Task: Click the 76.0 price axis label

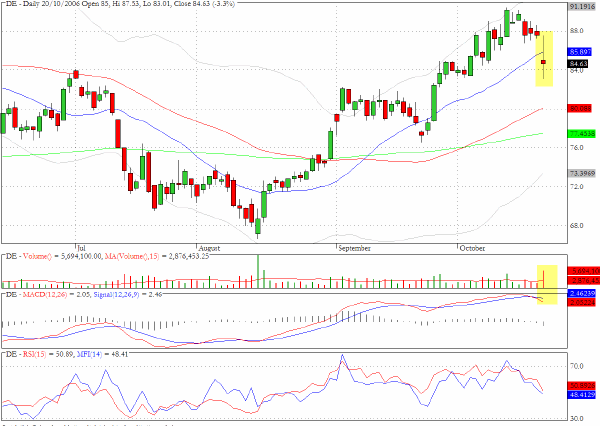Action: [577, 147]
